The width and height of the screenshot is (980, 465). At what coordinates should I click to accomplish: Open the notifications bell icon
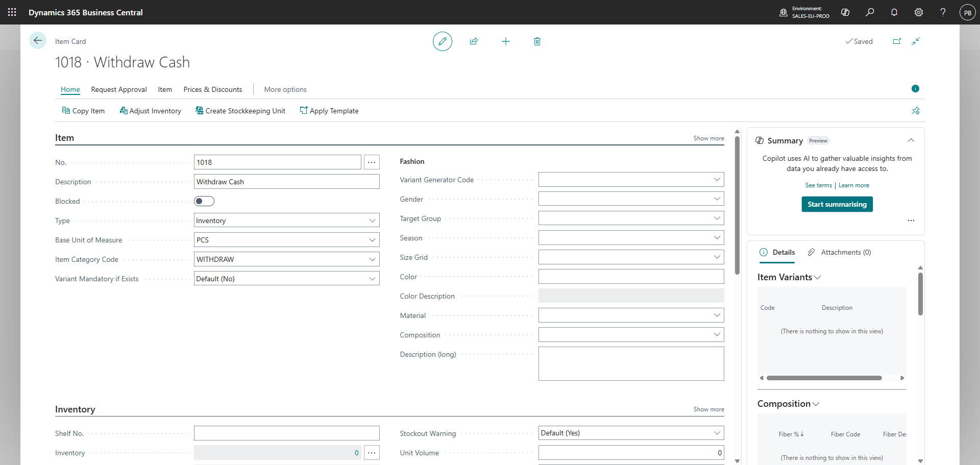point(894,12)
